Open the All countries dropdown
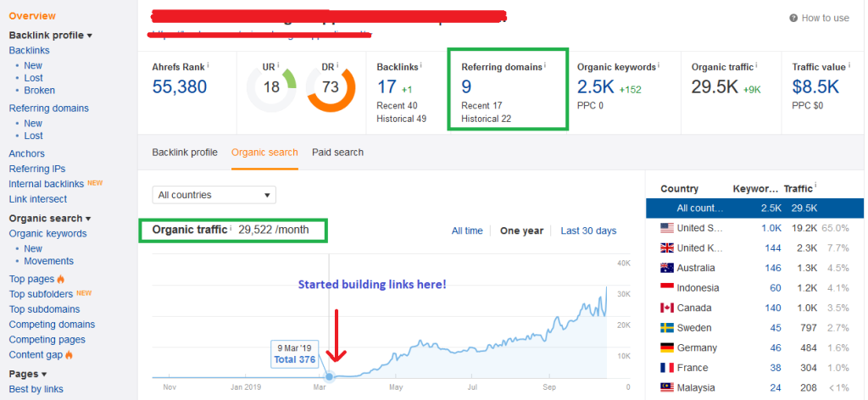Screen dimensions: 868x400 pyautogui.click(x=214, y=195)
